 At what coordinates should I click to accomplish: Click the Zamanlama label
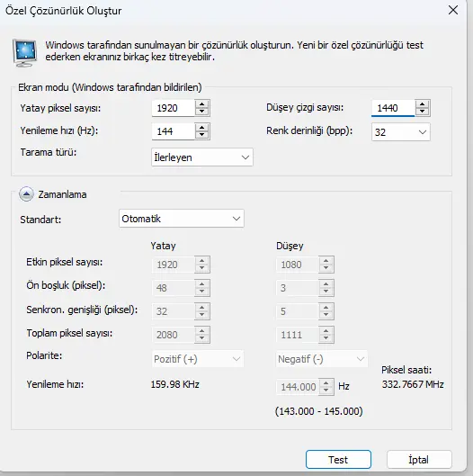62,194
